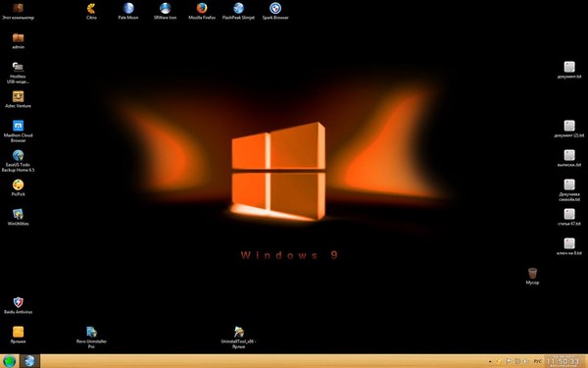Open the two-line named txt file above статья 67
This screenshot has width=588, height=368.
coord(569,190)
